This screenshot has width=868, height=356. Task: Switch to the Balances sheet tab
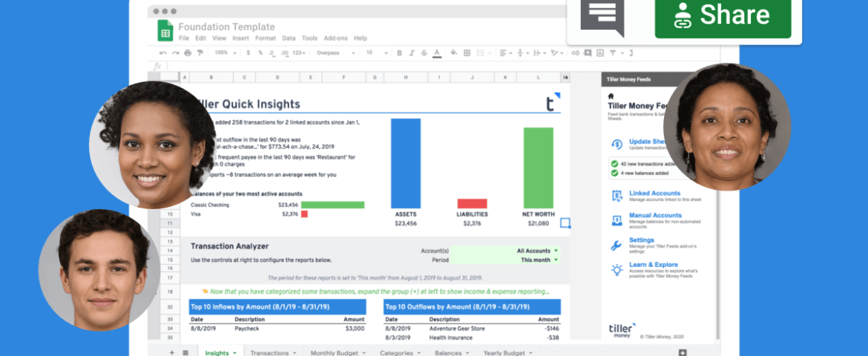pos(451,352)
